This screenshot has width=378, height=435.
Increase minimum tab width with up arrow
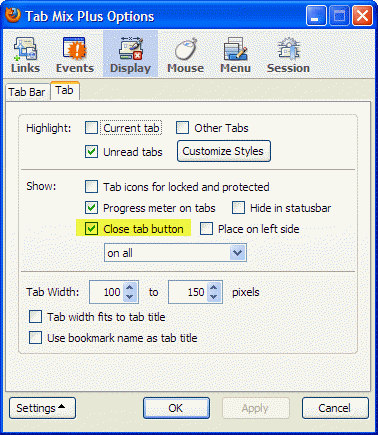tap(130, 287)
